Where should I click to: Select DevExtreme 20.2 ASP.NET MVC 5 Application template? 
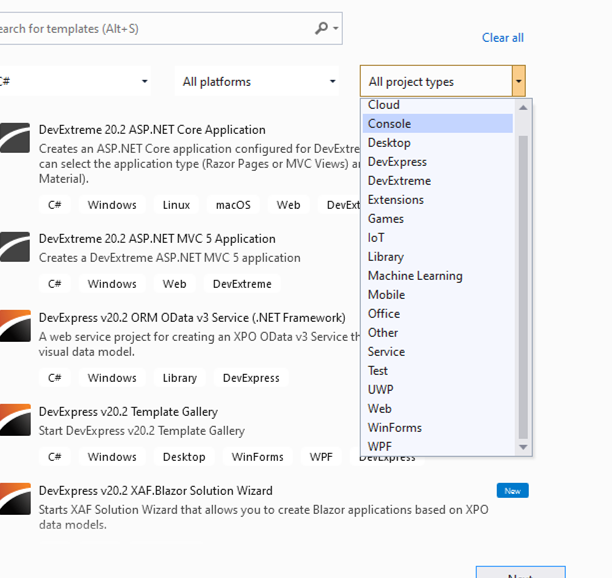157,238
